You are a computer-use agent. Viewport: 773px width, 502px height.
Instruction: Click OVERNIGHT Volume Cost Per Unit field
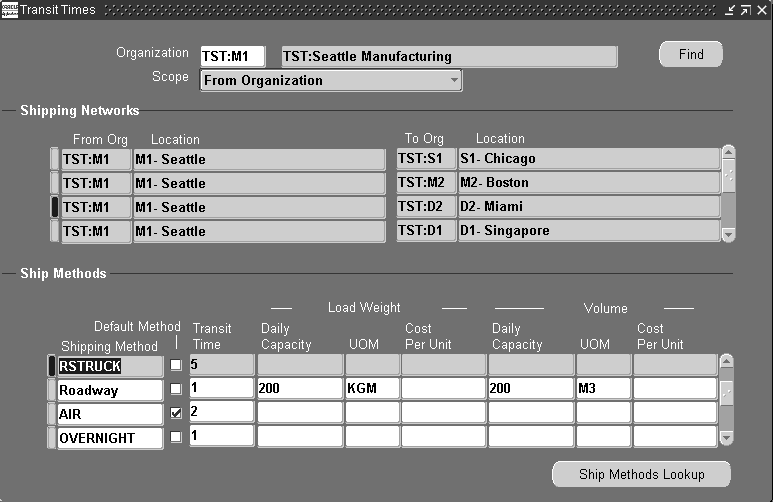675,436
